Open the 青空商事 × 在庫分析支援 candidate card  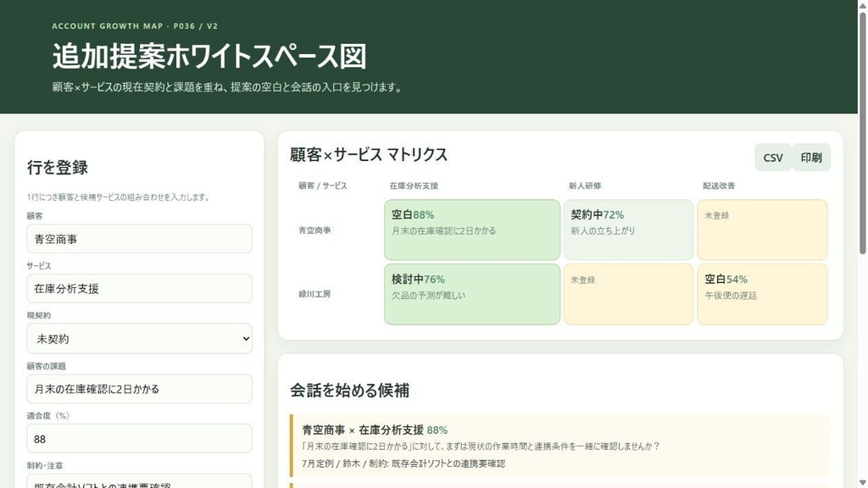[x=560, y=446]
